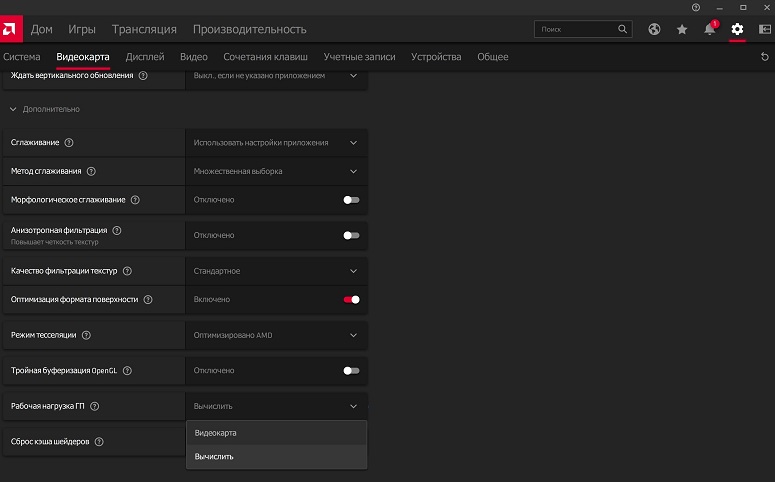Screen dimensions: 775x482
Task: Open favorites star icon
Action: pyautogui.click(x=682, y=30)
